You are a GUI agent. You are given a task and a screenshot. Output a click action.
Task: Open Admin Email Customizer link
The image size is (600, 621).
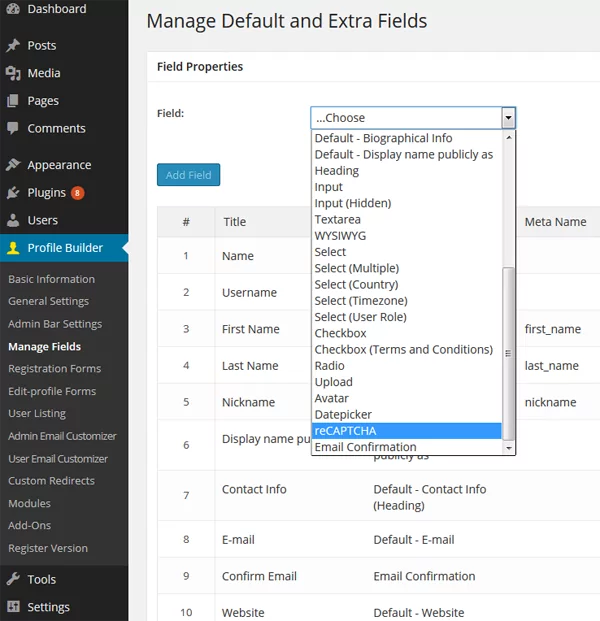[x=62, y=436]
